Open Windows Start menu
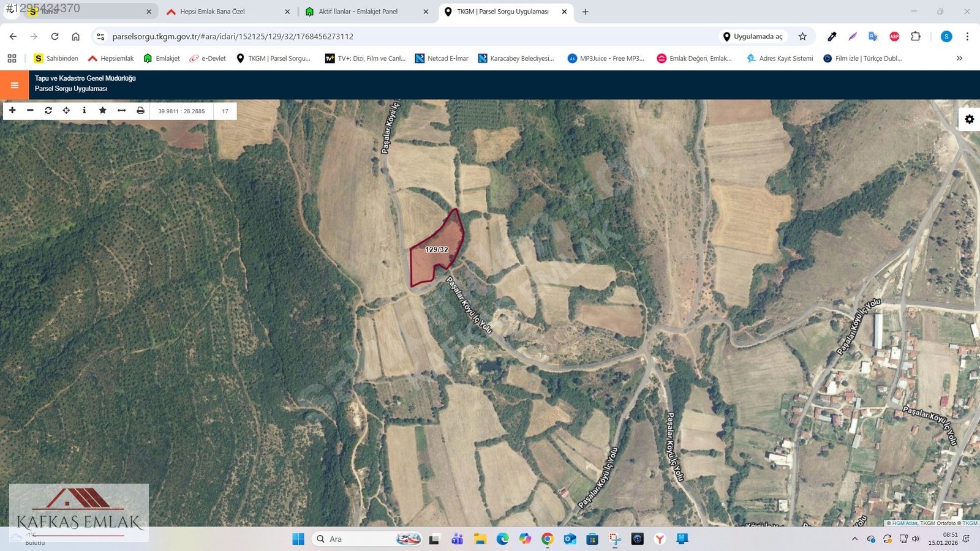 pyautogui.click(x=298, y=539)
